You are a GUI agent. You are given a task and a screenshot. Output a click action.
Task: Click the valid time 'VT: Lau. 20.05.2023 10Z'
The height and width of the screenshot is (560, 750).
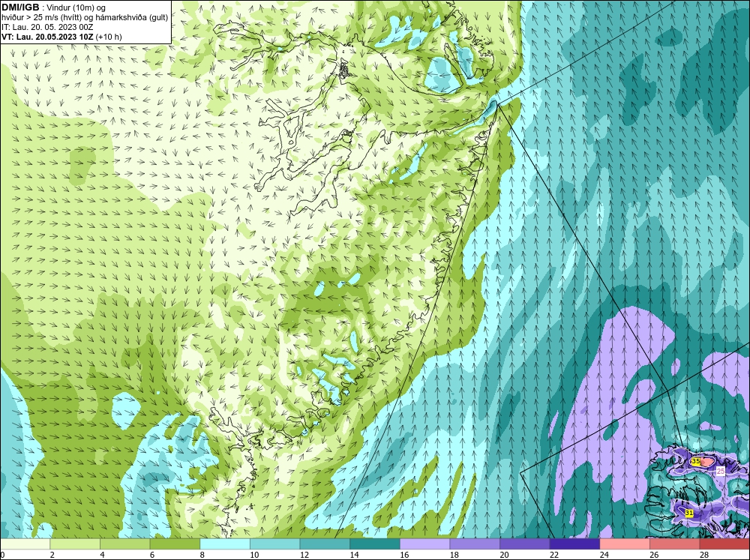click(48, 37)
